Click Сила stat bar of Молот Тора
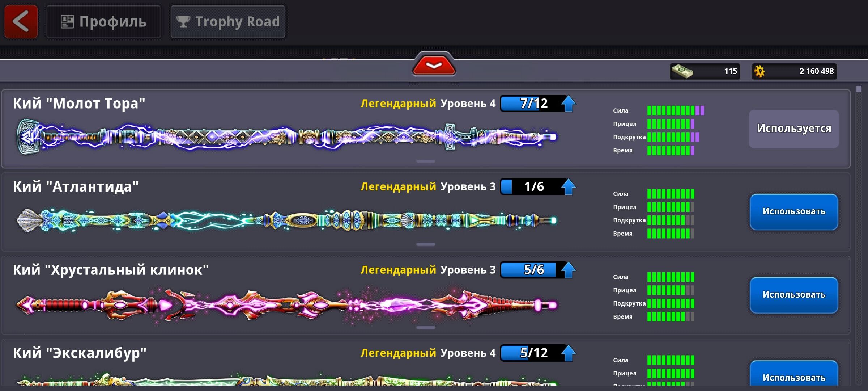Screen dimensions: 868x391 (x=676, y=111)
